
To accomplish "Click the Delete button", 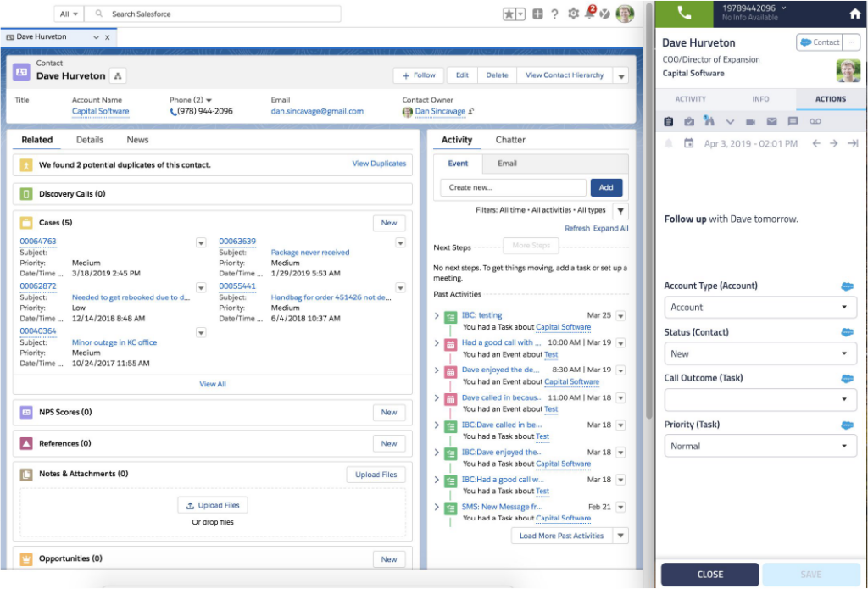I will [497, 75].
